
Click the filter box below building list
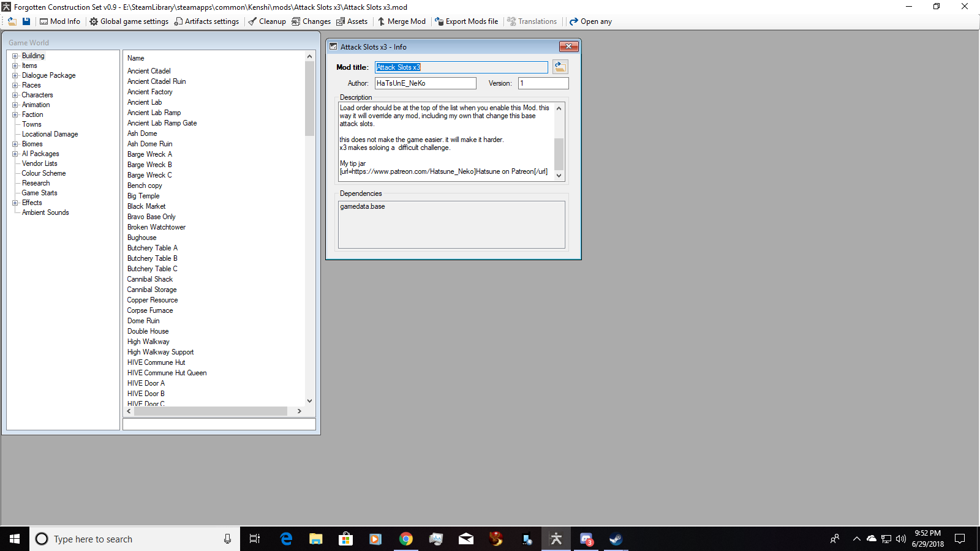[x=219, y=424]
